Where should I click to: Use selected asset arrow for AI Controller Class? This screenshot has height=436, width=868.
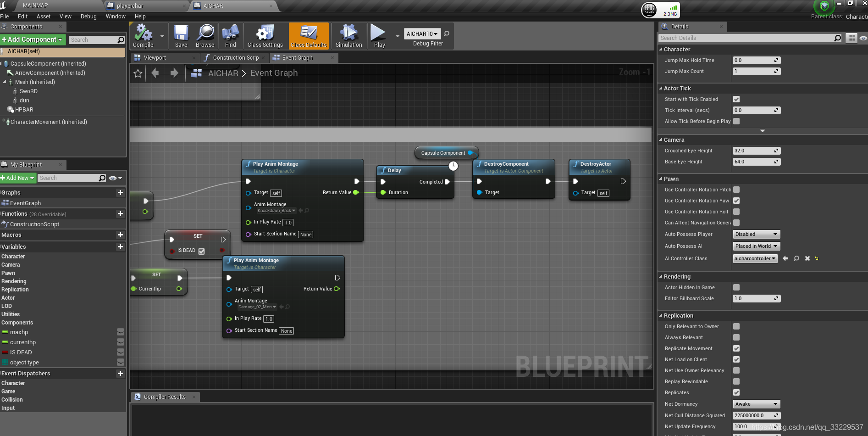click(785, 258)
